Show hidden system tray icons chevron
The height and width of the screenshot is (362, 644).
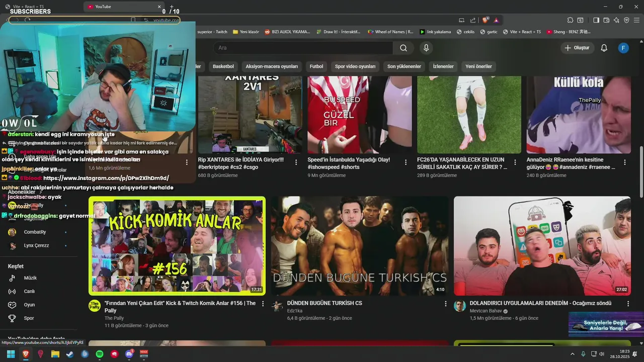point(573,354)
